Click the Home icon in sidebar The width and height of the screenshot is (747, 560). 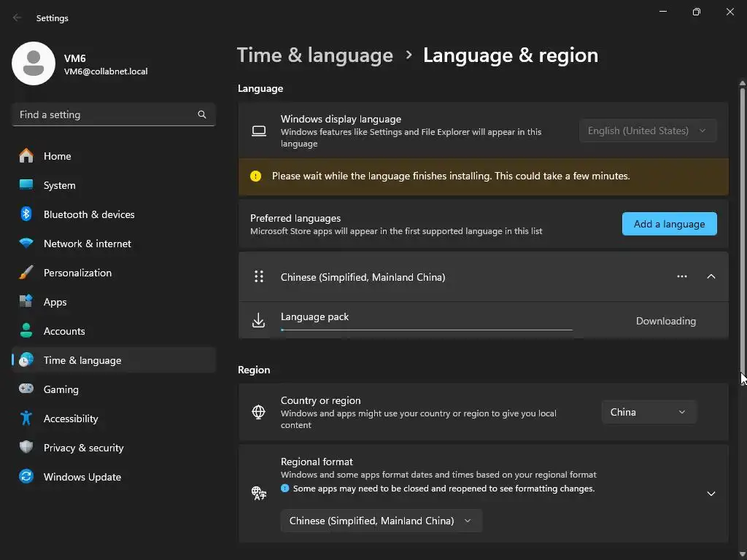point(26,156)
